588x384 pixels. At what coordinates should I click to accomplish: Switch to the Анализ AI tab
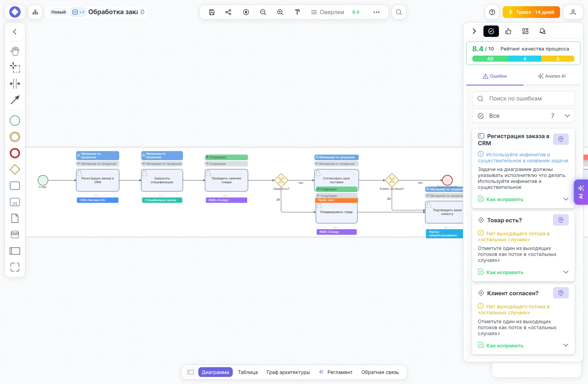click(552, 76)
